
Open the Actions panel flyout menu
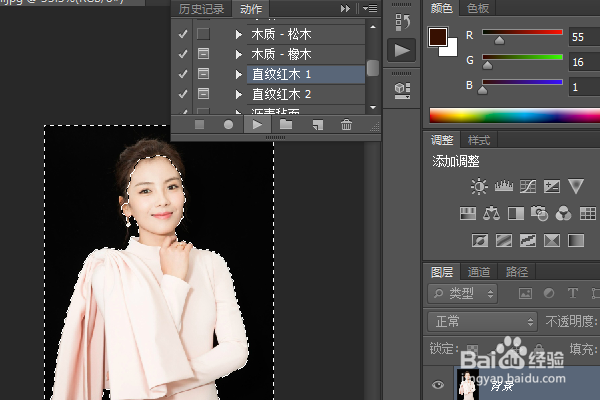(370, 8)
